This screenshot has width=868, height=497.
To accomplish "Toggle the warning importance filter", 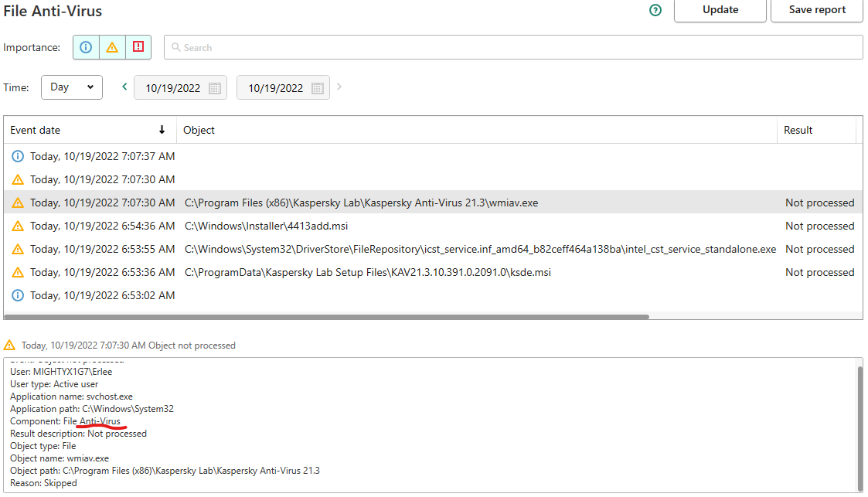I will click(112, 47).
